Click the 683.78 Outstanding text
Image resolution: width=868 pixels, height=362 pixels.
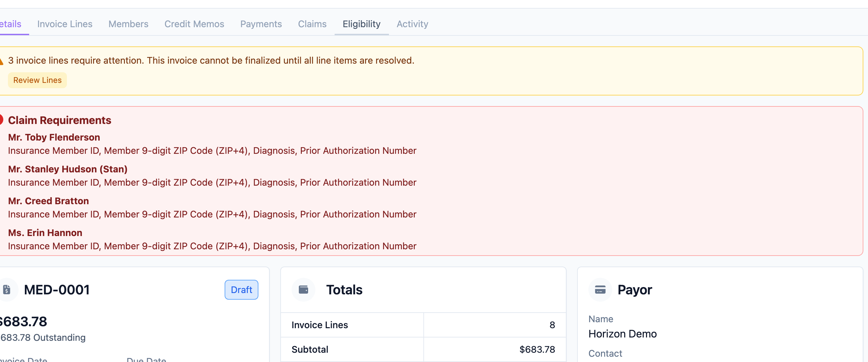43,337
